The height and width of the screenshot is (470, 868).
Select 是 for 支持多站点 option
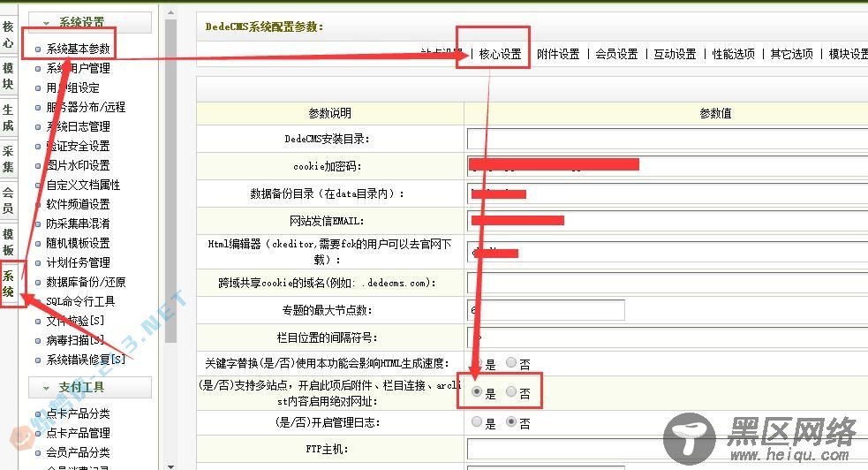(477, 391)
